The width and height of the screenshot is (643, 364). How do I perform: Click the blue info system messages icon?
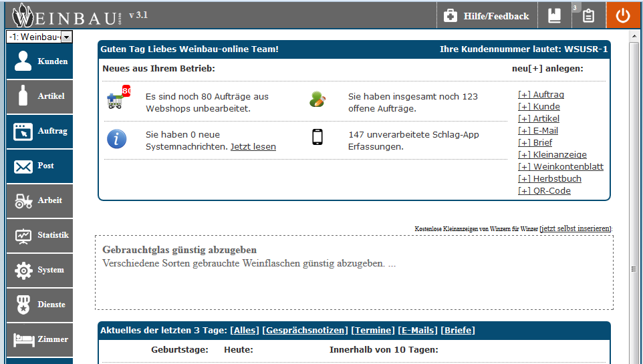[116, 139]
